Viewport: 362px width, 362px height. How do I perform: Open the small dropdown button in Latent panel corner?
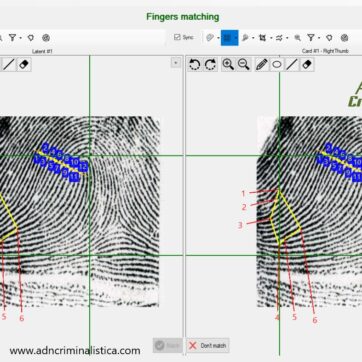[x=176, y=63]
